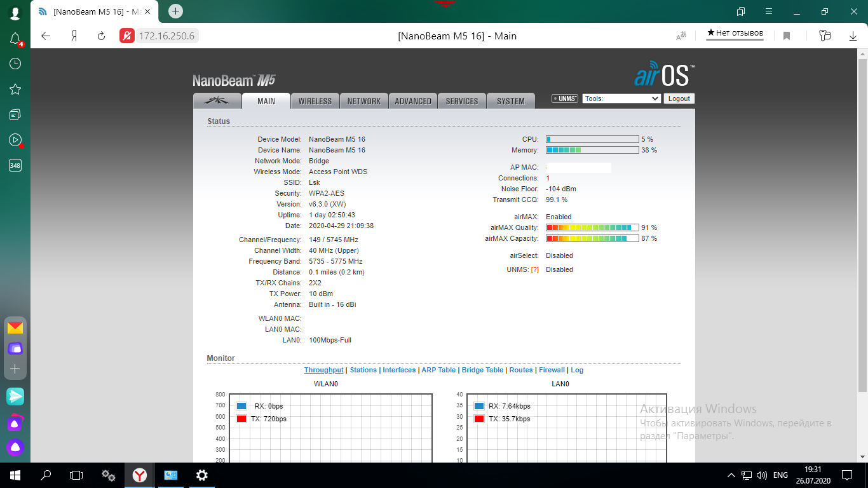Viewport: 868px width, 488px height.
Task: Add a sidebar app with plus
Action: point(15,369)
